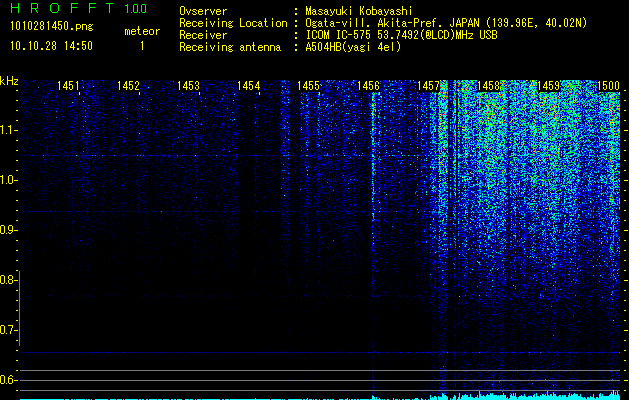Click time marker 1454
The image size is (629, 400).
coord(248,85)
